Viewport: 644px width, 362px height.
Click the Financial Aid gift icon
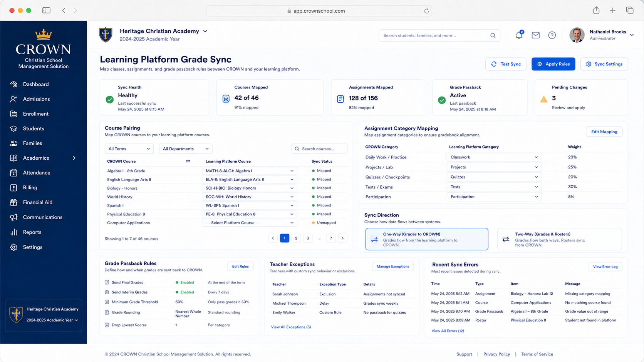pyautogui.click(x=14, y=202)
